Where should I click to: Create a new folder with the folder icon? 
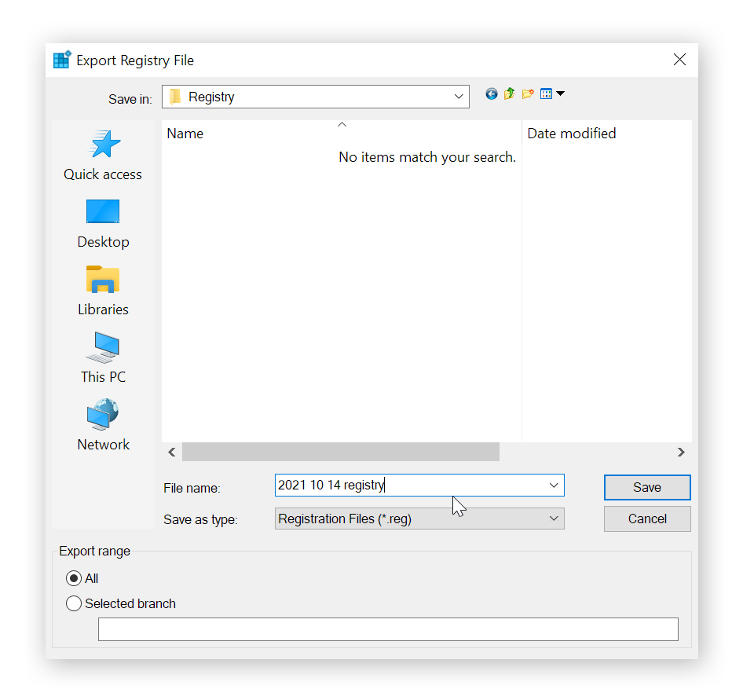[x=528, y=93]
